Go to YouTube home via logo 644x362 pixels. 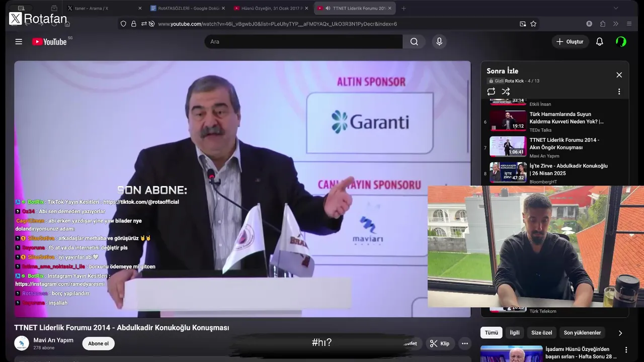(49, 42)
